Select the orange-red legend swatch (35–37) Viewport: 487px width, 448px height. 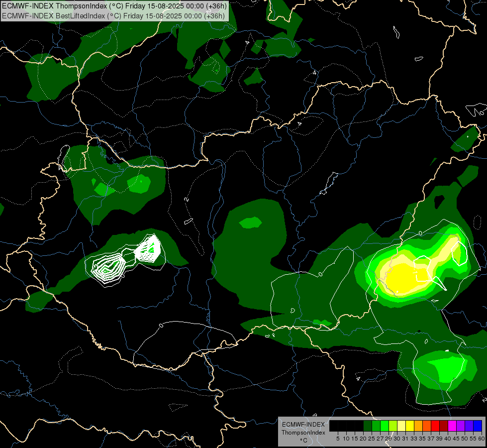coord(427,426)
